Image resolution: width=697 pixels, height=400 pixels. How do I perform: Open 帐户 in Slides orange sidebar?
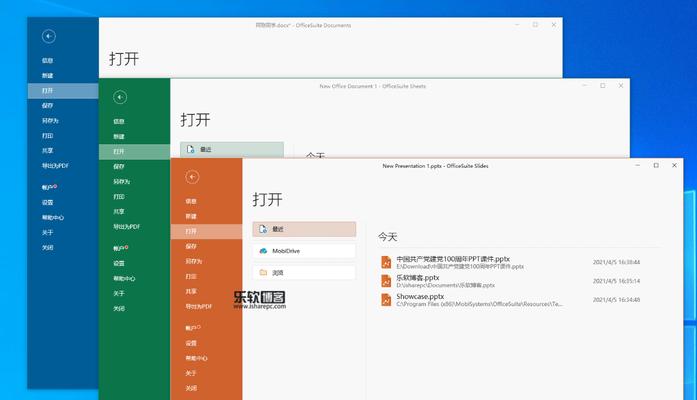click(x=193, y=328)
